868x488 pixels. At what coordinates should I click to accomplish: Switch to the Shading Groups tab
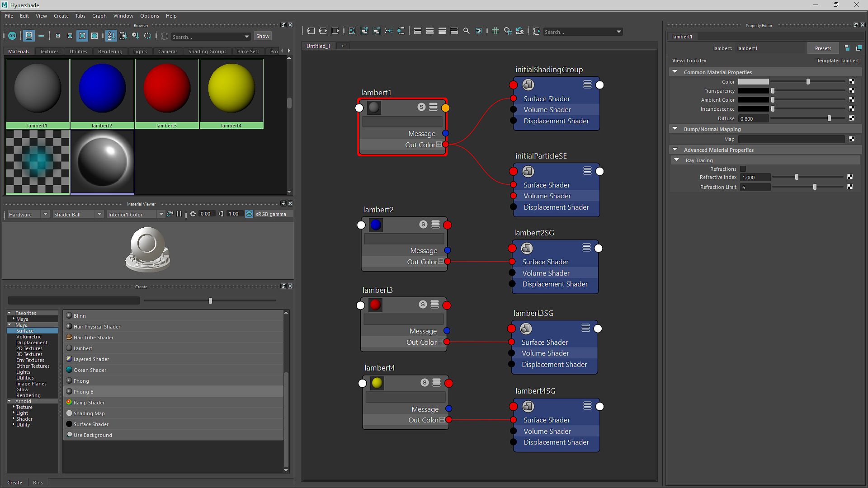207,52
